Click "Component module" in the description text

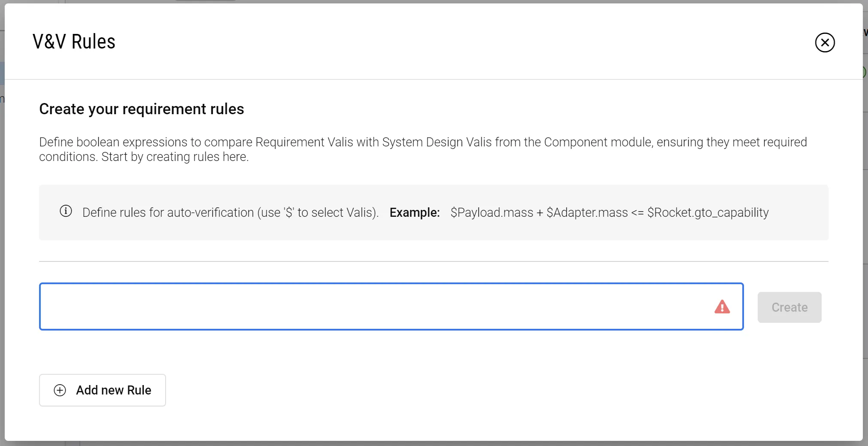click(598, 142)
